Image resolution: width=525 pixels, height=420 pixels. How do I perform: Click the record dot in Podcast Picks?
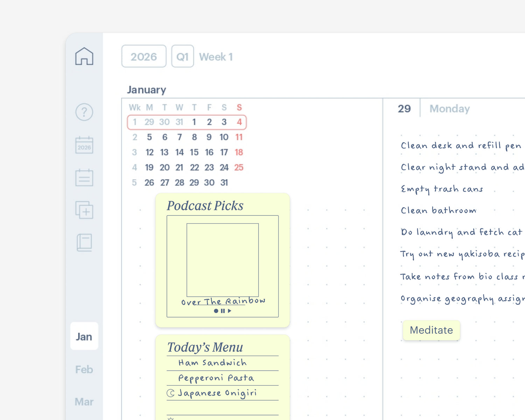(x=216, y=311)
